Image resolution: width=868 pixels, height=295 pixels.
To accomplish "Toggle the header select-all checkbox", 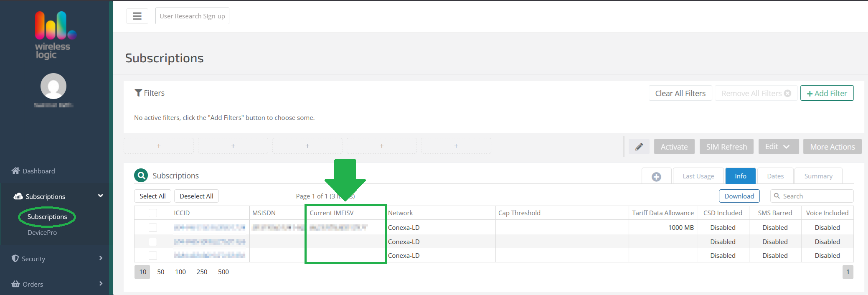I will [x=153, y=213].
